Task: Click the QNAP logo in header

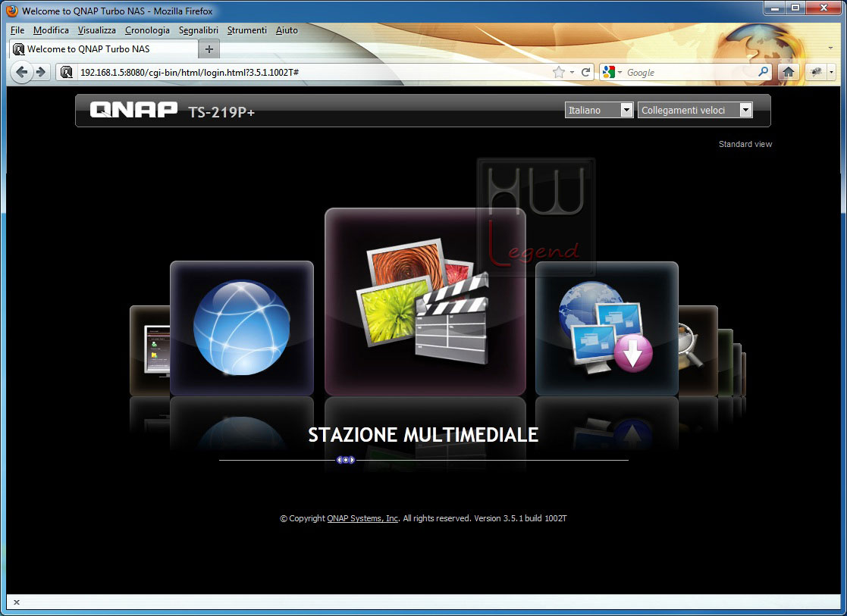Action: point(133,110)
